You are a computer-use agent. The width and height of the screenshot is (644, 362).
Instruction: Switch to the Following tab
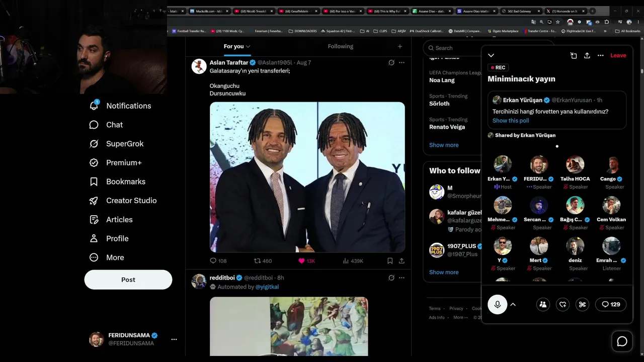click(x=341, y=46)
